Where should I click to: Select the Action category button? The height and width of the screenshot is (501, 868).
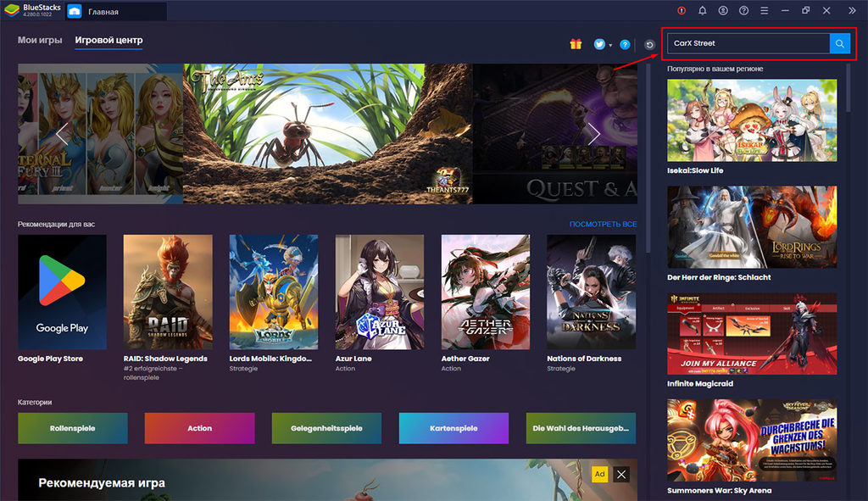tap(200, 428)
